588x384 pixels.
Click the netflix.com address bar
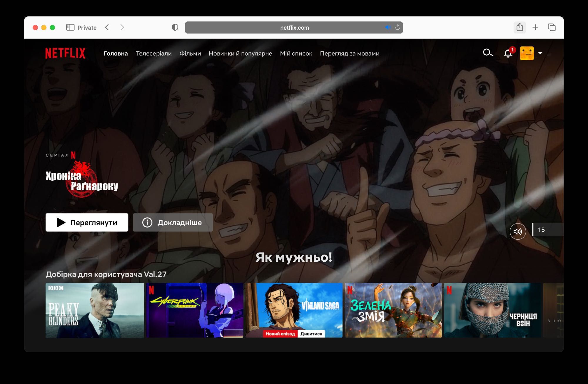click(x=294, y=27)
